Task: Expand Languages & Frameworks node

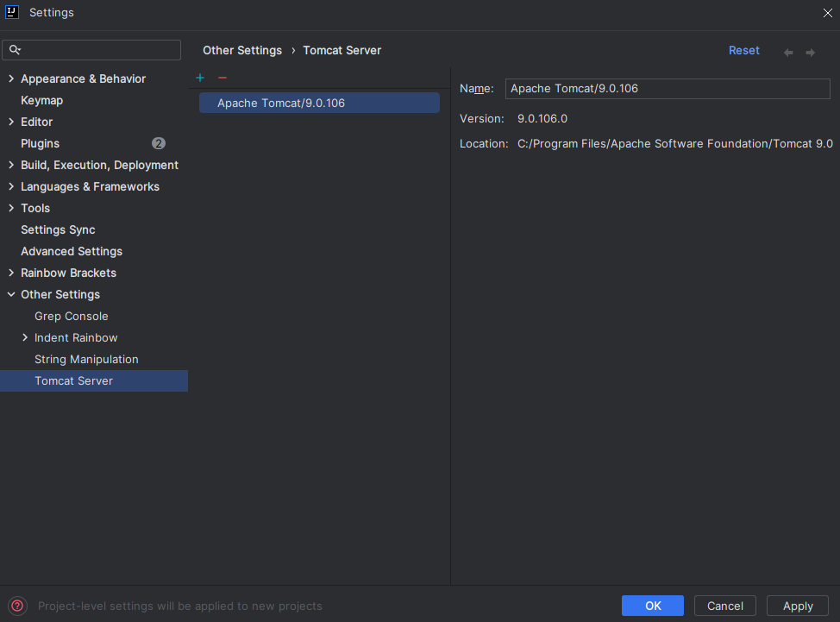Action: [x=11, y=186]
